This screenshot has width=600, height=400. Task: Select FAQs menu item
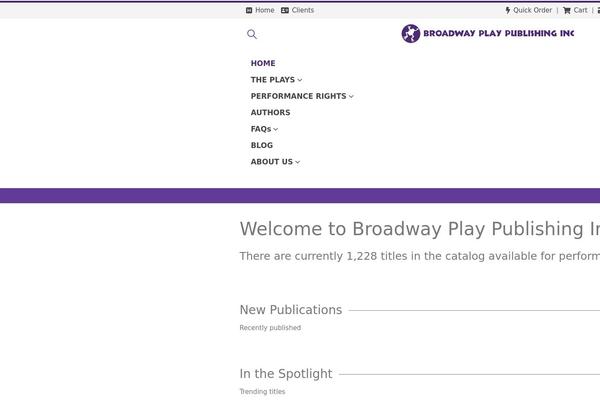(x=261, y=129)
